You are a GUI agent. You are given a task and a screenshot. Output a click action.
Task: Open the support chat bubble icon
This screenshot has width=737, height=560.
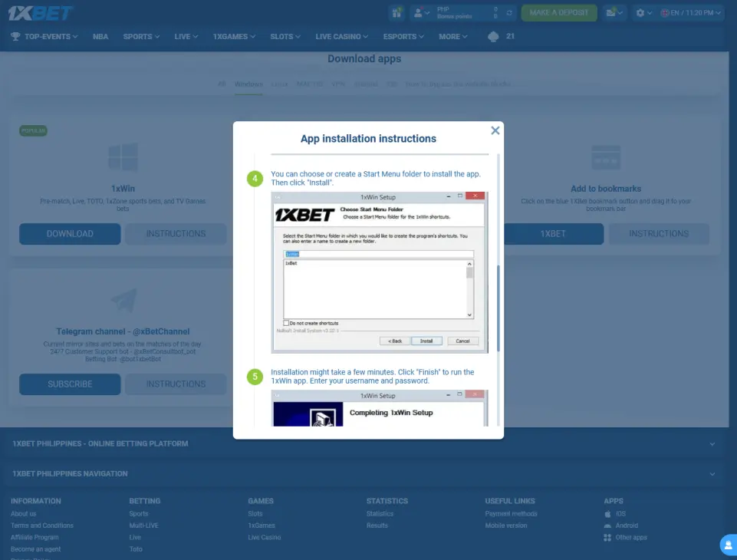(x=727, y=545)
